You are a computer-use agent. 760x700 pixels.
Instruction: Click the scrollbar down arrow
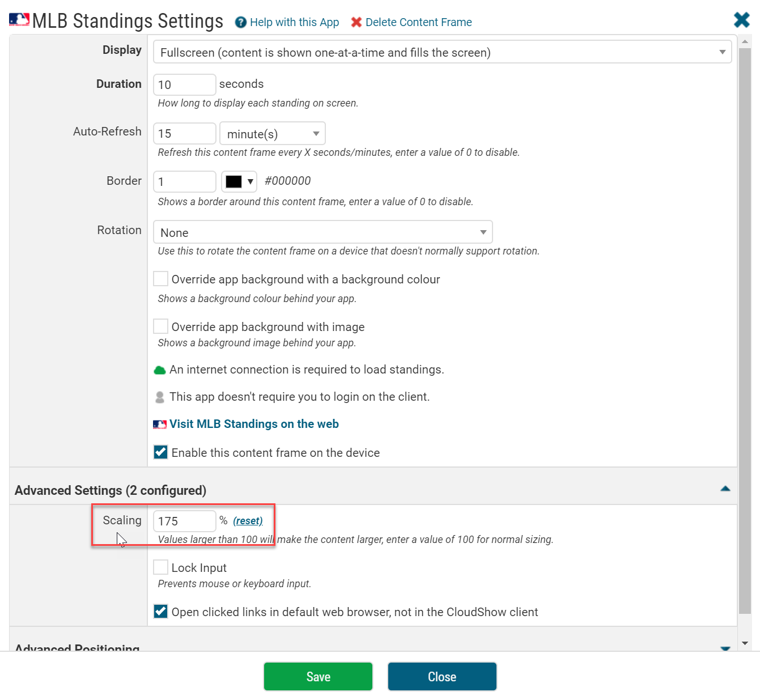tap(745, 643)
